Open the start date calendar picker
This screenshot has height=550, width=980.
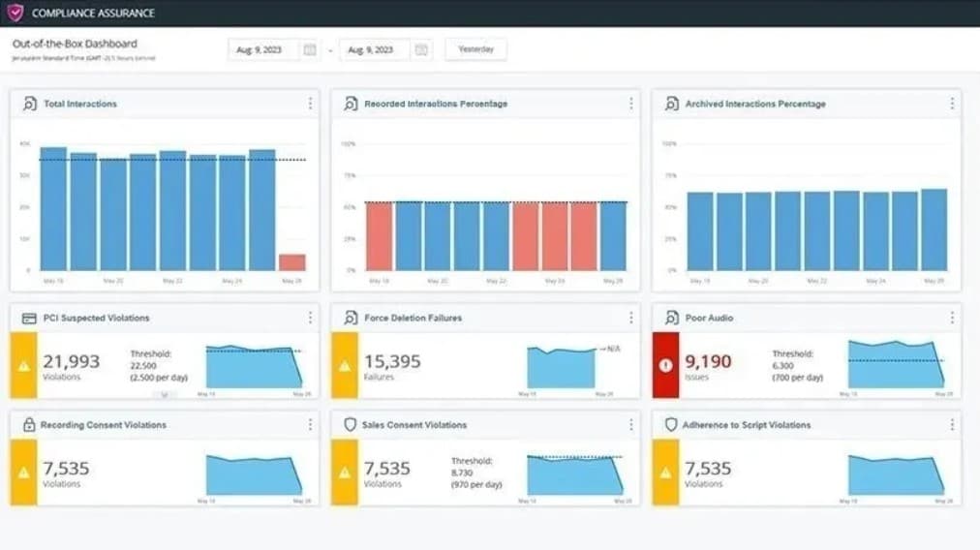309,49
